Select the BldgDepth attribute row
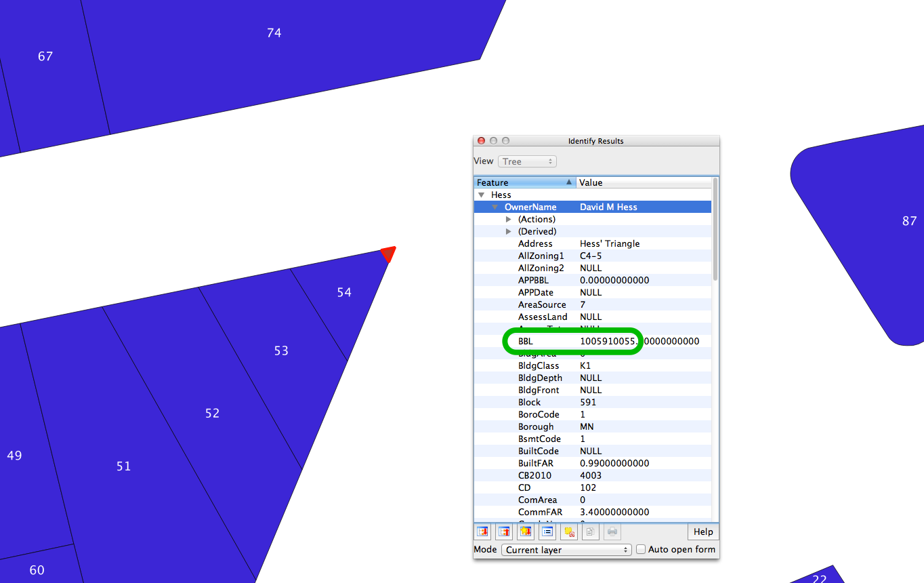This screenshot has width=924, height=583. pos(593,378)
